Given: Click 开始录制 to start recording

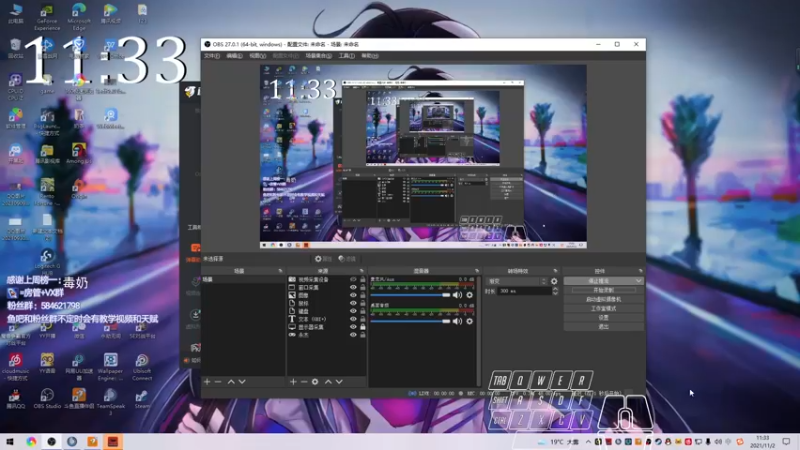Looking at the screenshot, I should click(x=604, y=290).
